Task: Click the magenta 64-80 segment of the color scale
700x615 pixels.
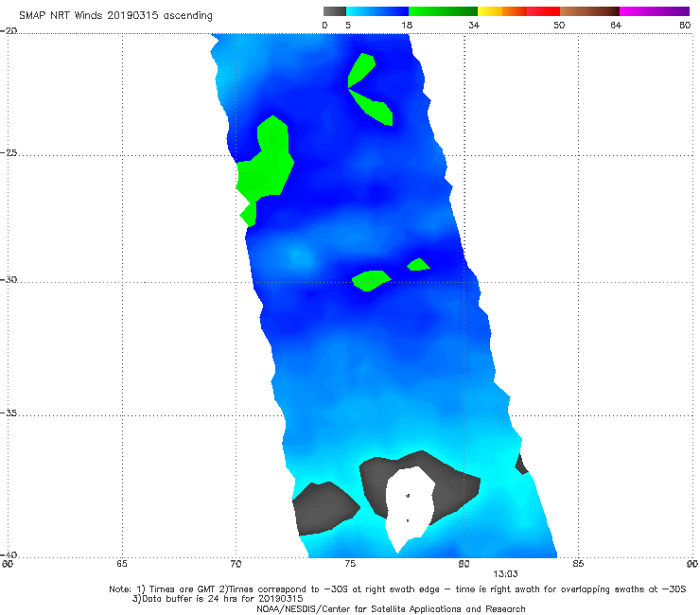Action: click(x=655, y=11)
